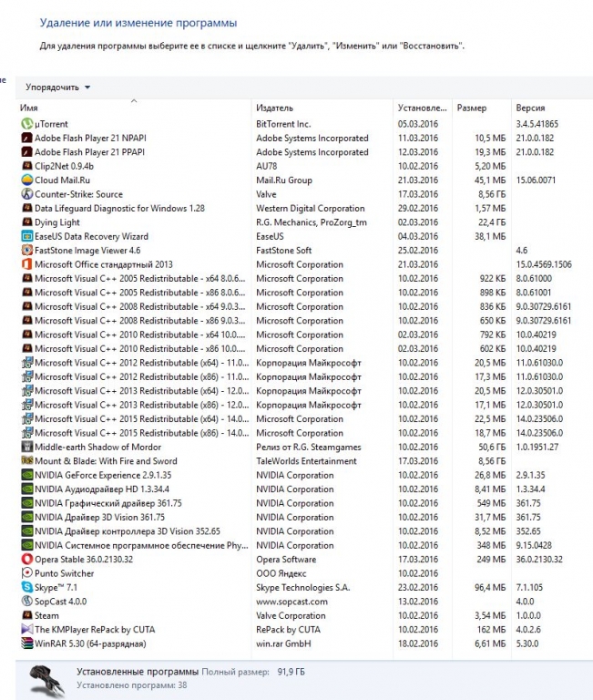The height and width of the screenshot is (700, 593).
Task: Click the Counter-Strike: Source icon
Action: [26, 194]
